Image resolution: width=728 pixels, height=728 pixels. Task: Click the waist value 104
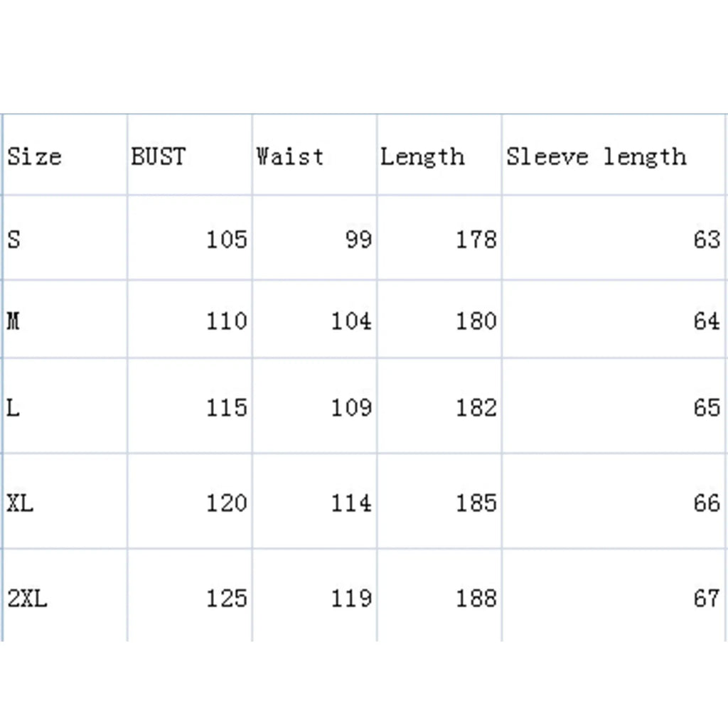point(351,321)
